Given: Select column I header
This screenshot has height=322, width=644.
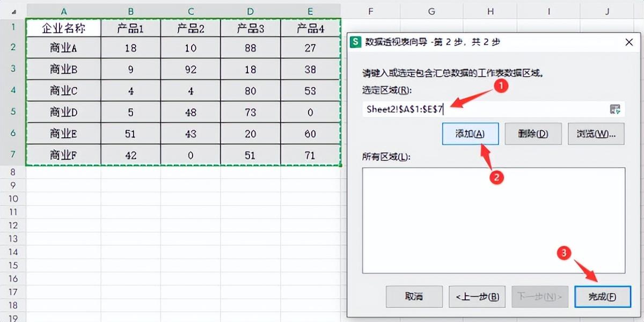Looking at the screenshot, I should pyautogui.click(x=549, y=11).
